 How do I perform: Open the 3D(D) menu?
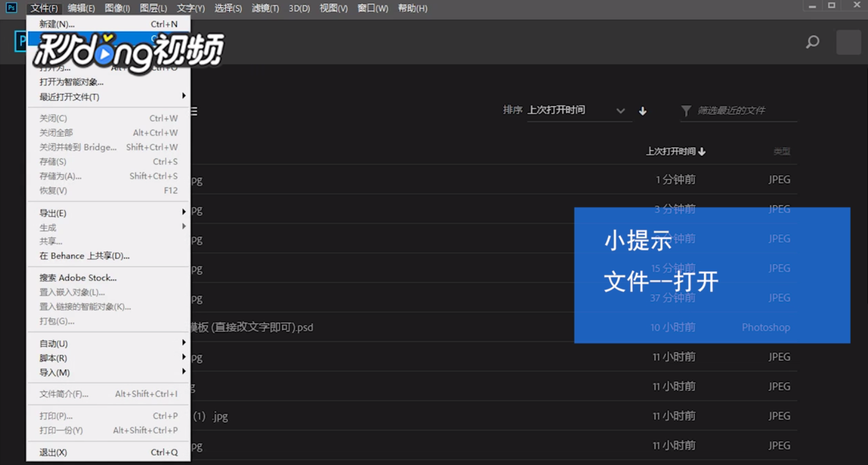[299, 8]
